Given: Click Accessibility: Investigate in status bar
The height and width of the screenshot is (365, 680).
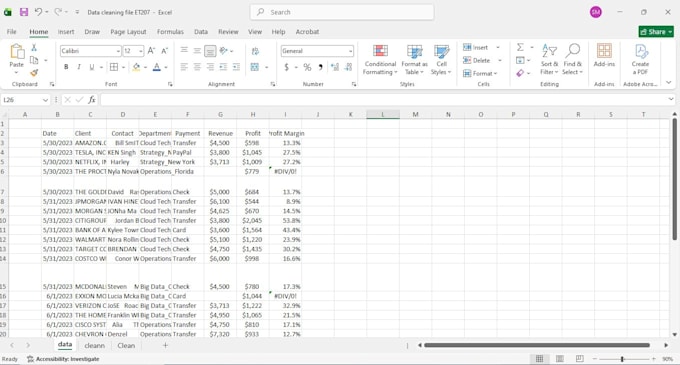Looking at the screenshot, I should point(63,359).
